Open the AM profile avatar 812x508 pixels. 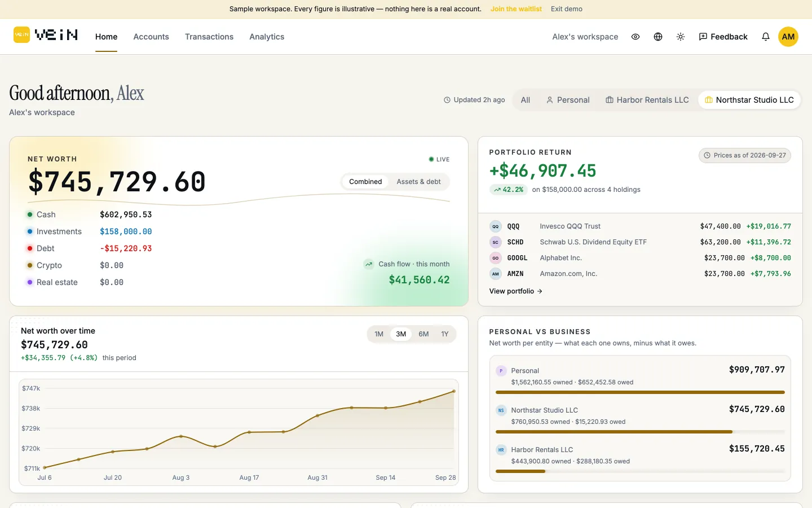tap(788, 37)
